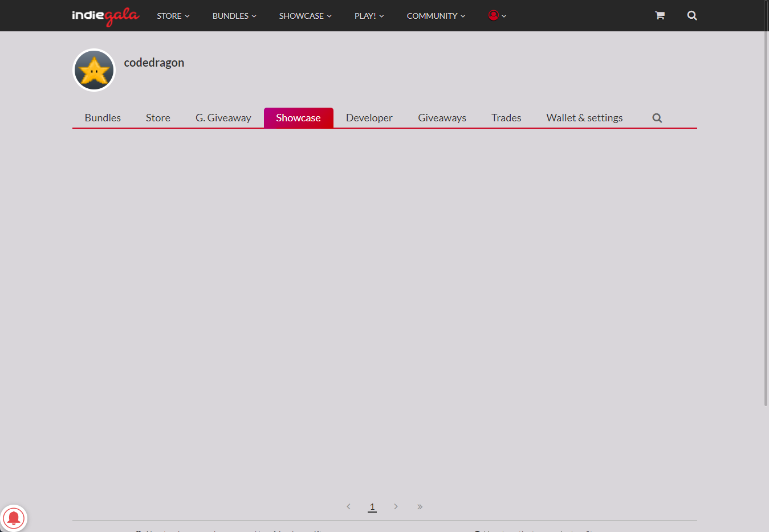
Task: Open the Trades tab
Action: (506, 118)
